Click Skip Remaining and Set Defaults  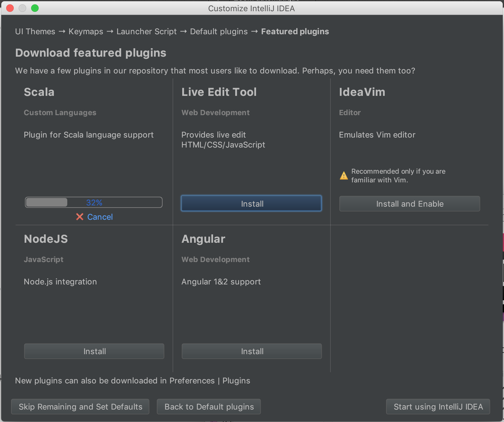tap(80, 407)
